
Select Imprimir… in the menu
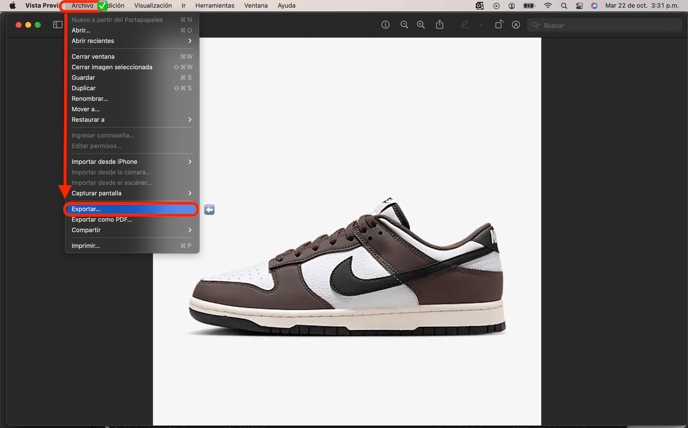pyautogui.click(x=132, y=246)
